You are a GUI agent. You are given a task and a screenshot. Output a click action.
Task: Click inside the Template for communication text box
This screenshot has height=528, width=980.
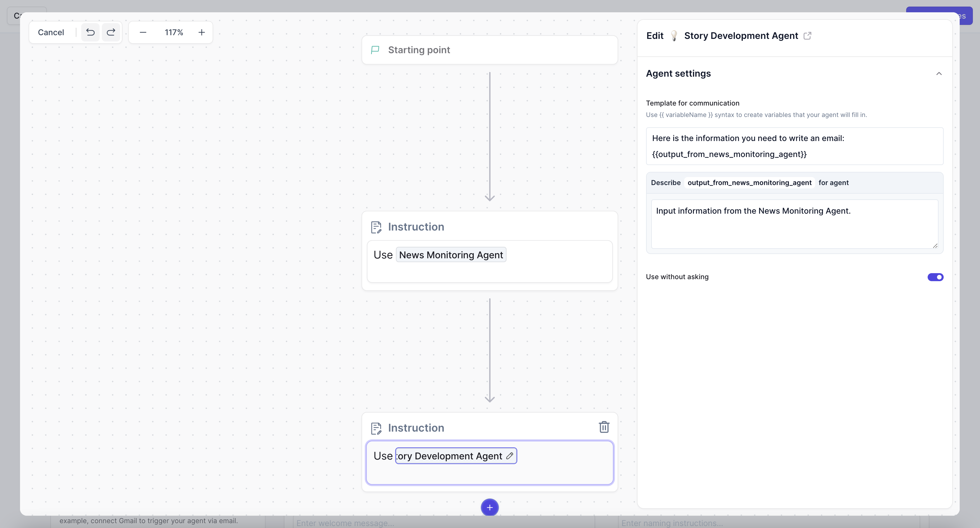point(794,146)
